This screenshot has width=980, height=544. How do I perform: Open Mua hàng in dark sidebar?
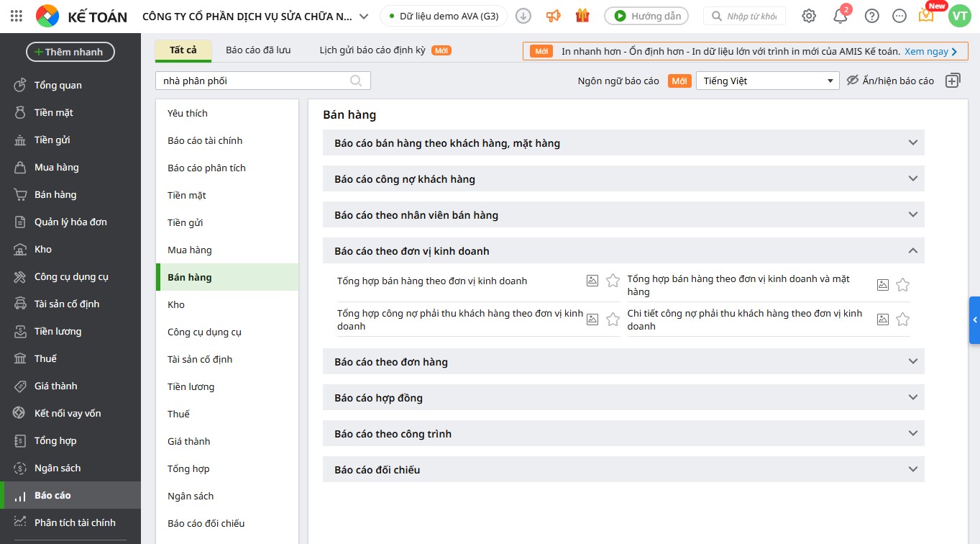pos(70,167)
